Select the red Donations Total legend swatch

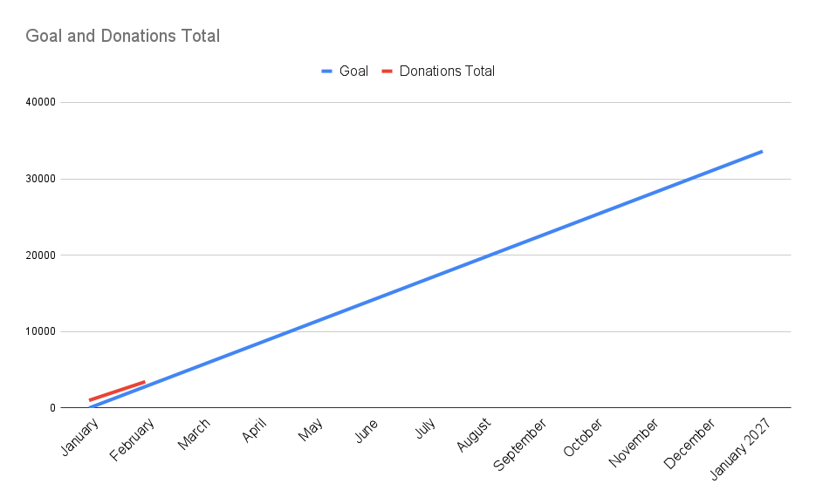[x=387, y=72]
